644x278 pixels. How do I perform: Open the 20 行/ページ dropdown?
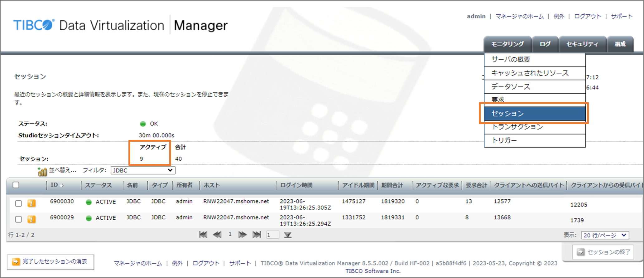[605, 235]
